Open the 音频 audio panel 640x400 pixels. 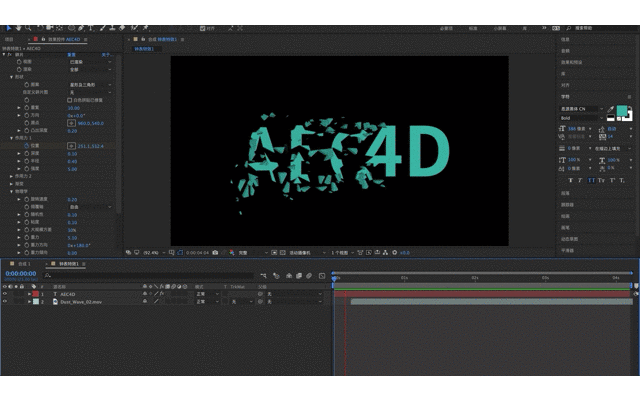(565, 51)
